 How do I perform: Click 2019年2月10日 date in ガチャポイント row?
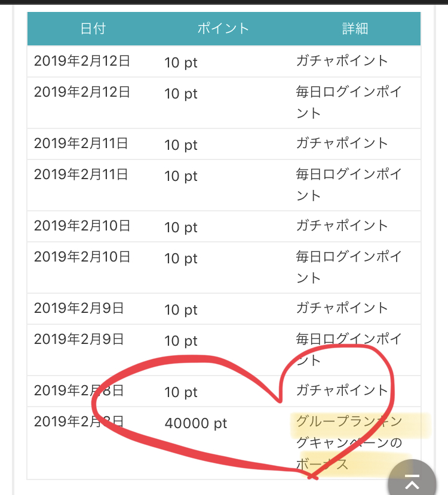click(82, 226)
